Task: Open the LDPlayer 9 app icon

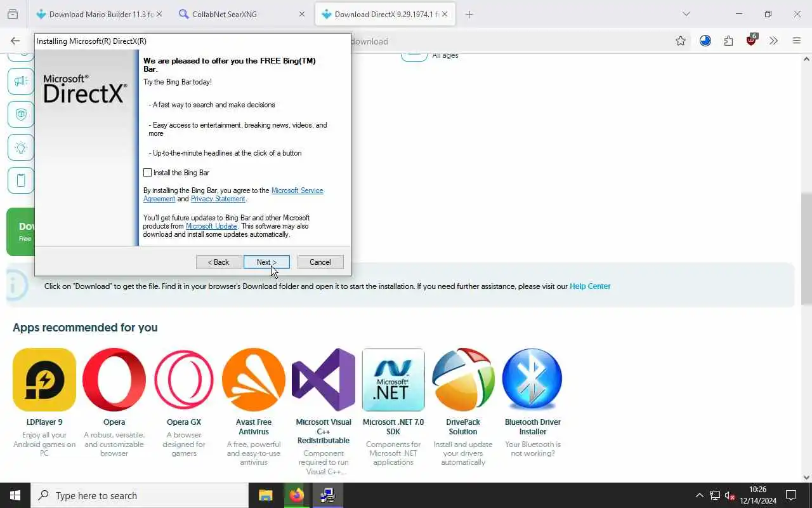Action: tap(44, 380)
